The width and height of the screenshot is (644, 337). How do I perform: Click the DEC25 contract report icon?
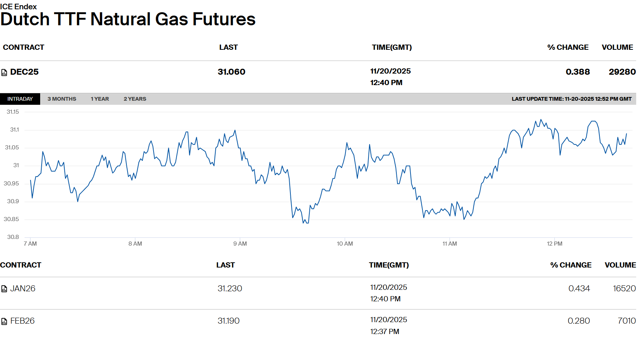pos(4,72)
